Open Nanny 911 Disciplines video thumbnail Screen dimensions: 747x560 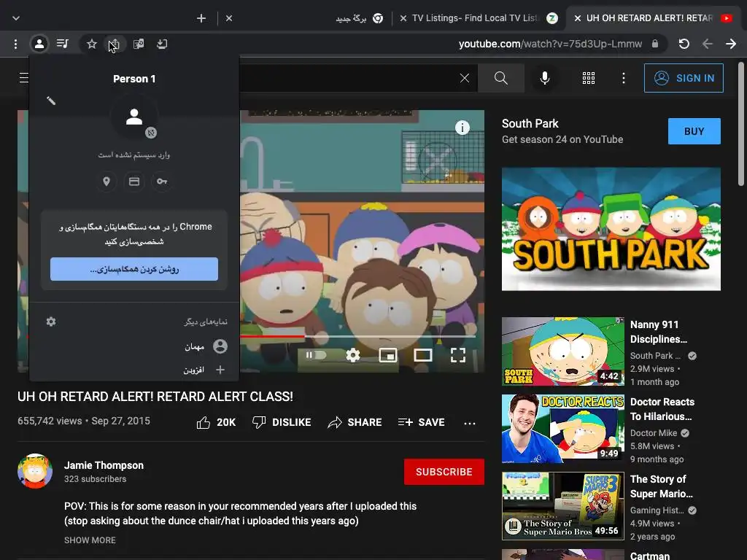pyautogui.click(x=562, y=351)
